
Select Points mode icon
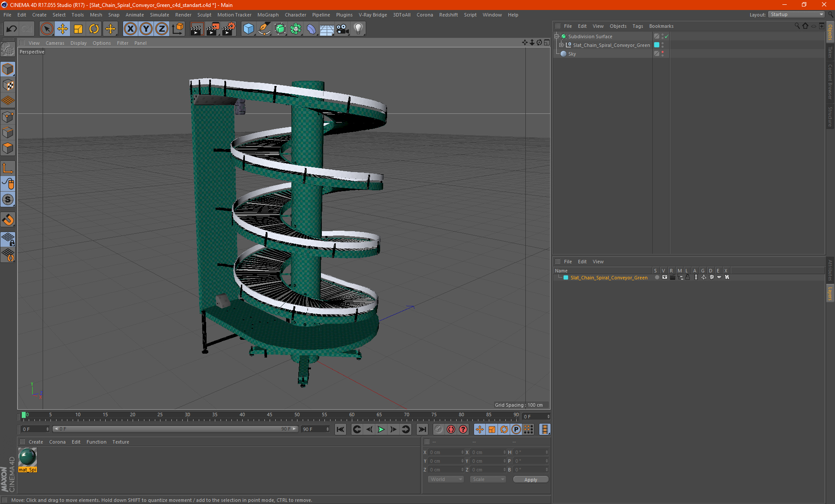pos(8,116)
